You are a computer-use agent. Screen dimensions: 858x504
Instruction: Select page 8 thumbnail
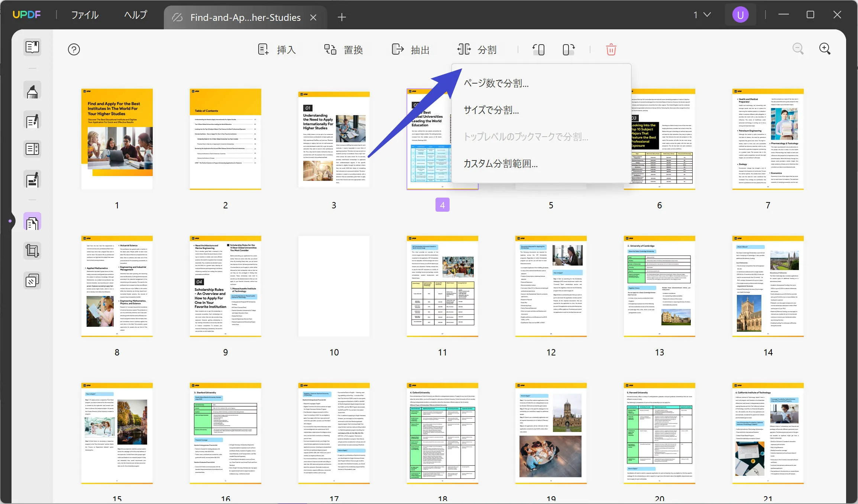pos(117,286)
